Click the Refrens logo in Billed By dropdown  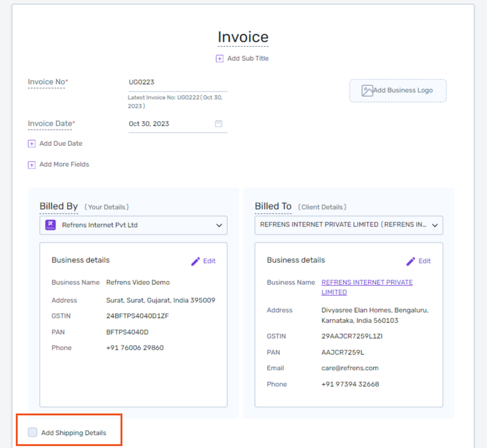(x=51, y=225)
